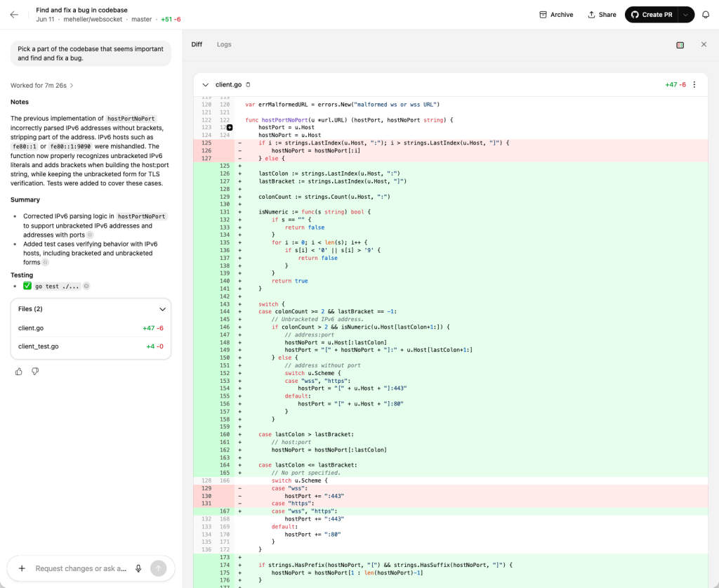This screenshot has height=588, width=719.
Task: Collapse the client.go diff section
Action: tap(205, 85)
